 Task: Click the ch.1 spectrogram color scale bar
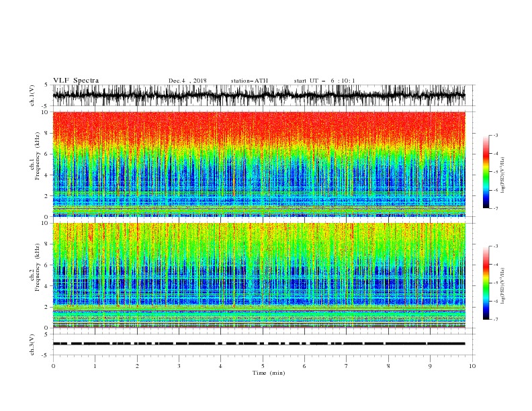click(486, 172)
